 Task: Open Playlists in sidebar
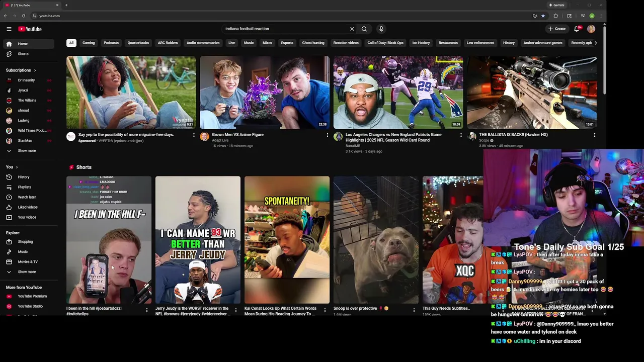click(x=28, y=187)
